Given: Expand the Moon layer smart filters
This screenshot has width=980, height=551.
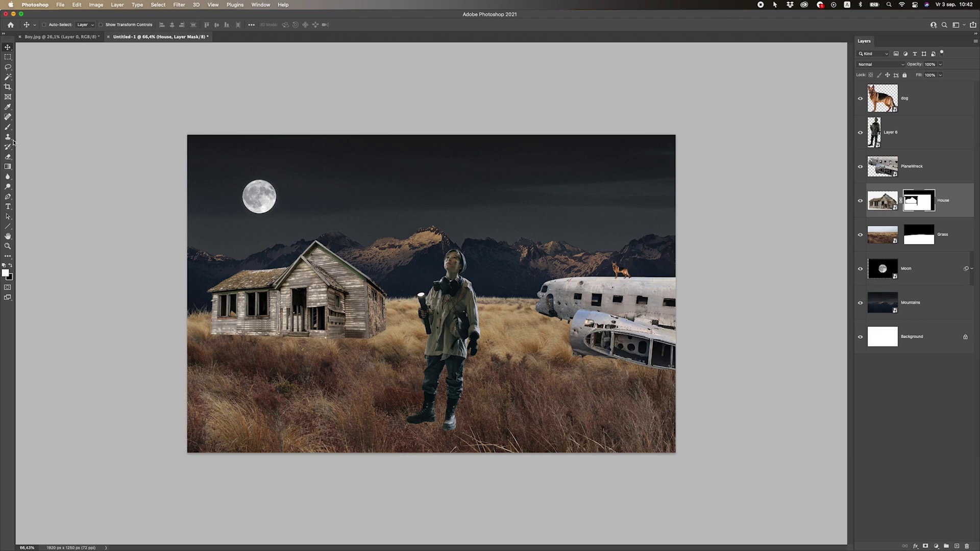Looking at the screenshot, I should point(971,268).
